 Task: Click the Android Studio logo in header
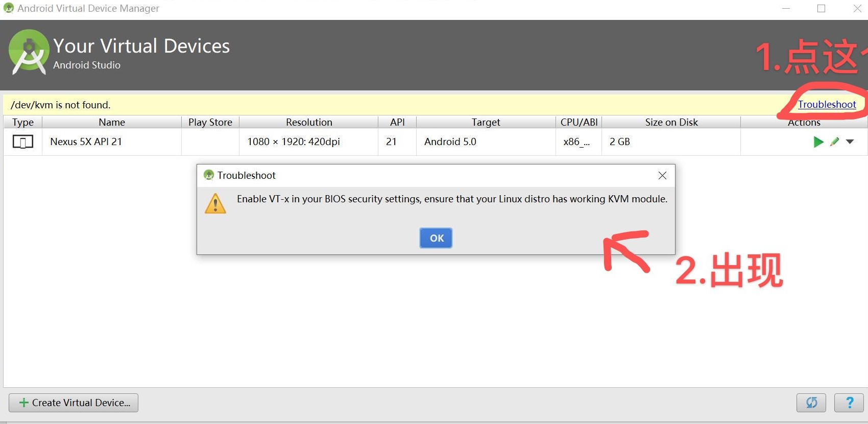point(29,53)
